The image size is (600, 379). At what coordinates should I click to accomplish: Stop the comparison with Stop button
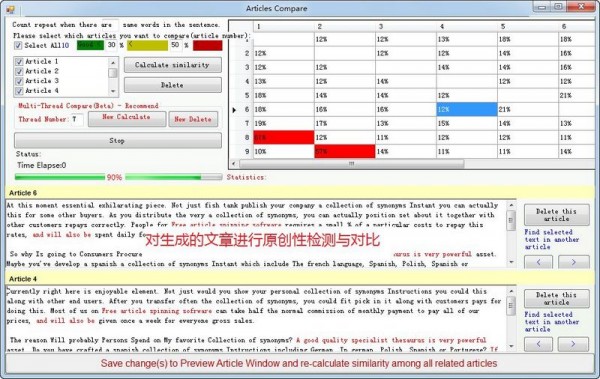point(118,140)
